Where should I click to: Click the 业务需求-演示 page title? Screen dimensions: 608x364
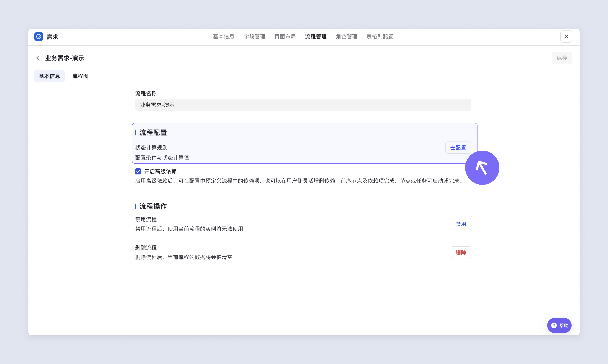(x=65, y=58)
